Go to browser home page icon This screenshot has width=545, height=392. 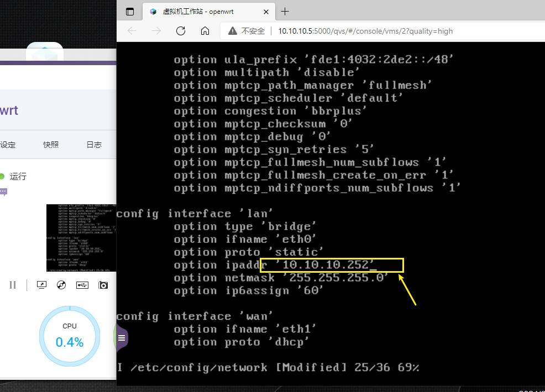[205, 31]
